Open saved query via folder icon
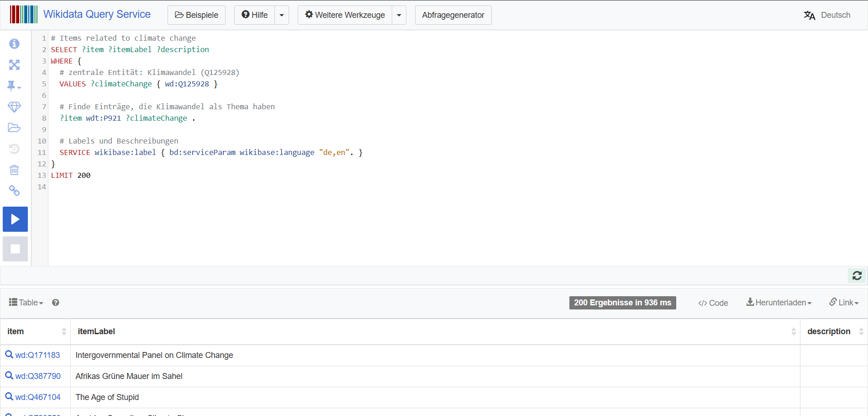The image size is (868, 416). pyautogui.click(x=14, y=128)
